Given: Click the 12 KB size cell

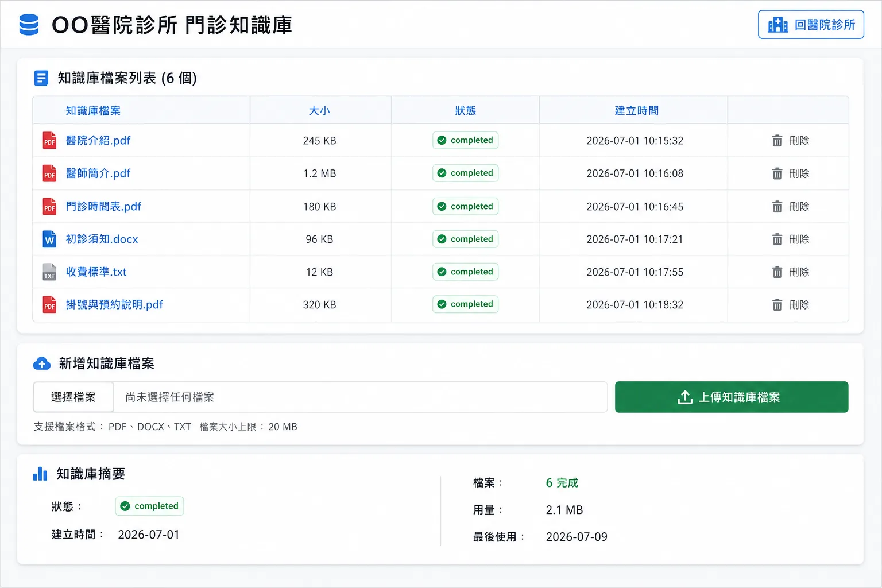Looking at the screenshot, I should pos(320,272).
